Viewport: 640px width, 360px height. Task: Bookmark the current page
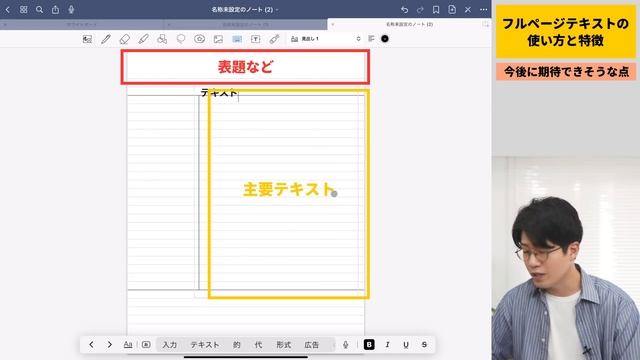(436, 9)
